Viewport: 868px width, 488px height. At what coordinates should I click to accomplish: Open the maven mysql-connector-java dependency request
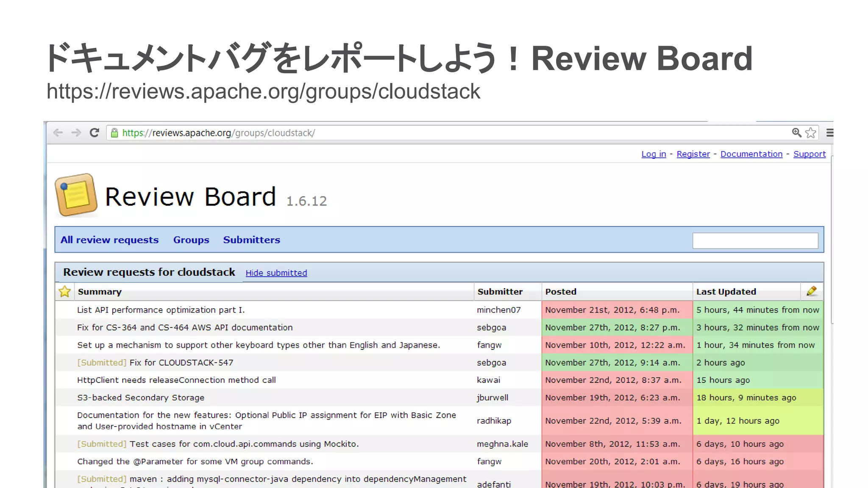[272, 480]
